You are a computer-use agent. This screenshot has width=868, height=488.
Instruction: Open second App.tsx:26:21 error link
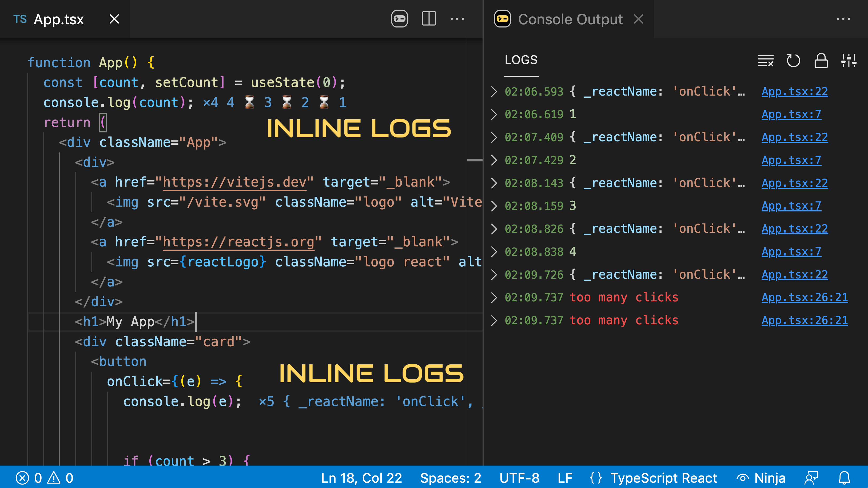pyautogui.click(x=805, y=320)
